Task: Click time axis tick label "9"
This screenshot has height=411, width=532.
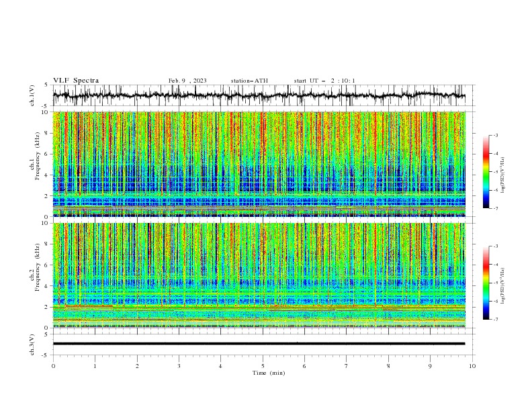Action: coord(430,366)
